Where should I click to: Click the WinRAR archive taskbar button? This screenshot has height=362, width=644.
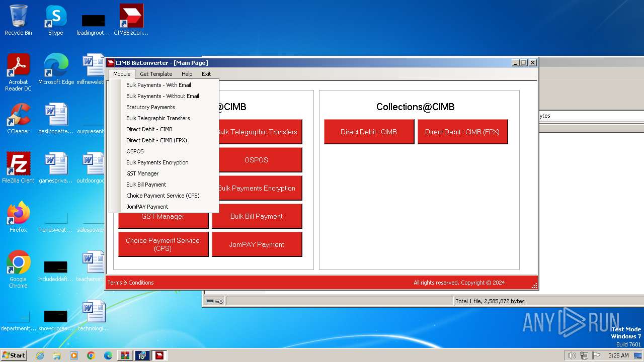pyautogui.click(x=125, y=355)
